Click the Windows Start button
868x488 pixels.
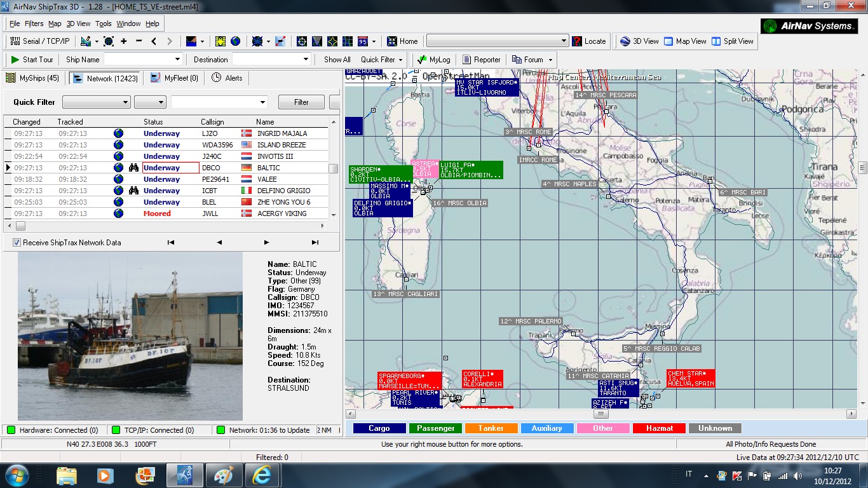[x=17, y=475]
